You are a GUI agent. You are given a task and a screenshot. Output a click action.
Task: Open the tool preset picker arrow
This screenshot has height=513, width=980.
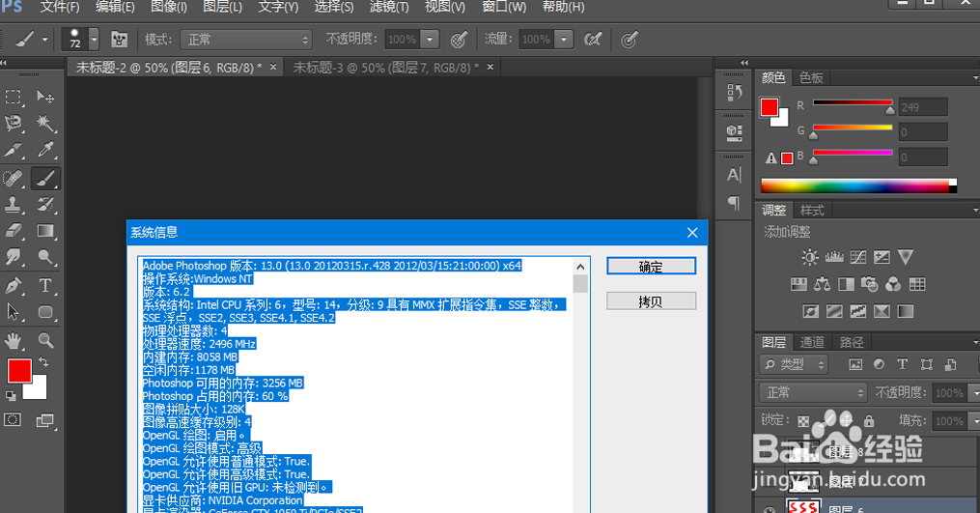pyautogui.click(x=45, y=40)
